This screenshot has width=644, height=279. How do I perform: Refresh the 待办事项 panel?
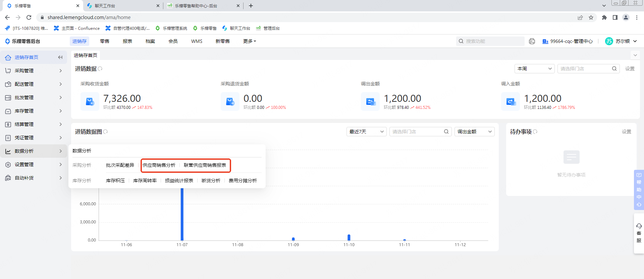pos(535,132)
